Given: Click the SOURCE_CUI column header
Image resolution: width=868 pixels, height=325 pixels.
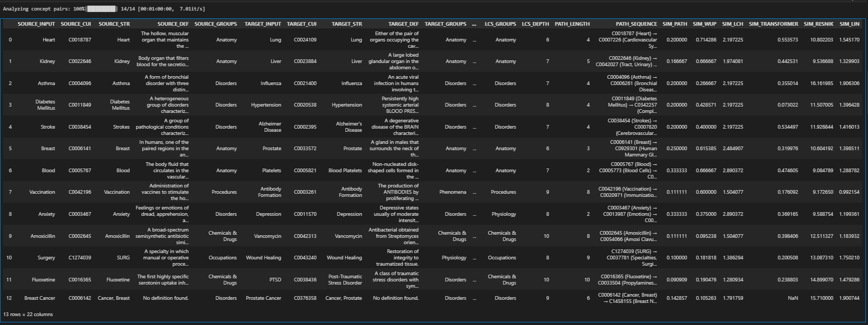Looking at the screenshot, I should (76, 24).
